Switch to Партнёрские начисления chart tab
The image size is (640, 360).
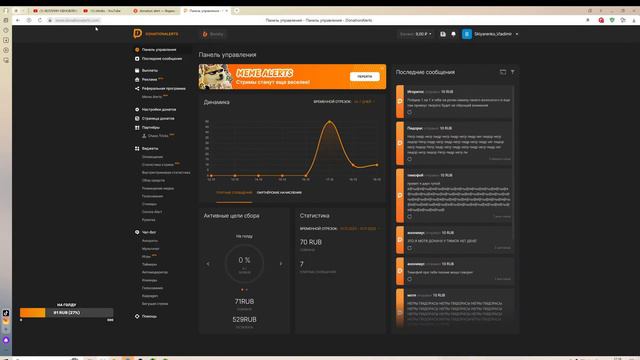point(279,192)
